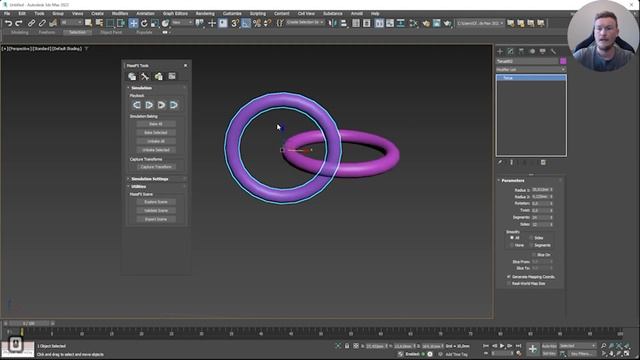Screen dimensions: 640x360
Task: Activate Select and Rotate tool
Action: click(144, 23)
